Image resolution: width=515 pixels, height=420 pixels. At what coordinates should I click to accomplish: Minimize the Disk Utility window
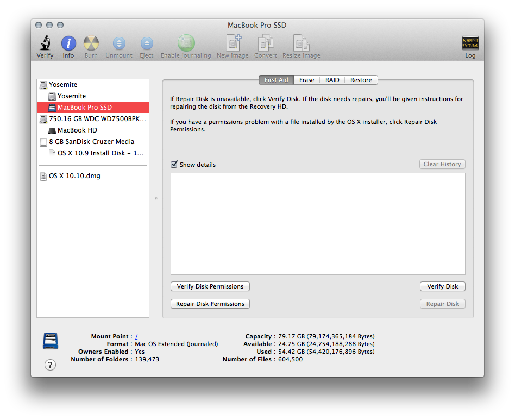tap(49, 25)
